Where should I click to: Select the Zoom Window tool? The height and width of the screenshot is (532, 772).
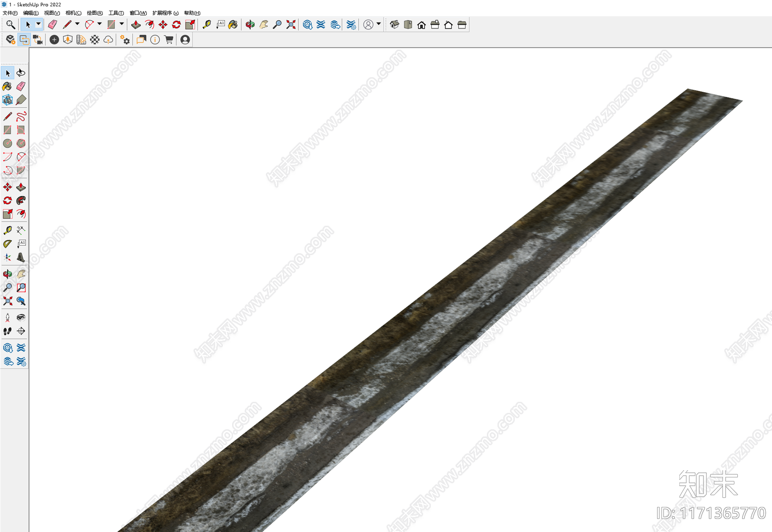[21, 287]
